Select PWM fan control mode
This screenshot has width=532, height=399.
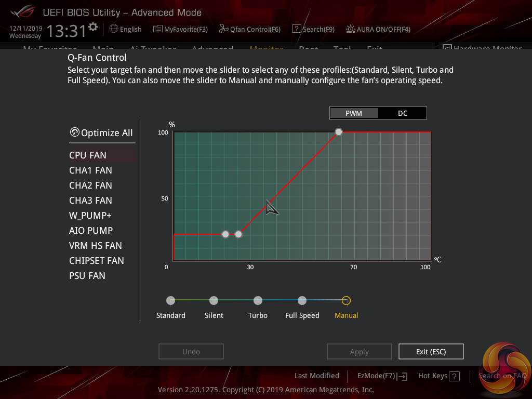click(x=354, y=113)
